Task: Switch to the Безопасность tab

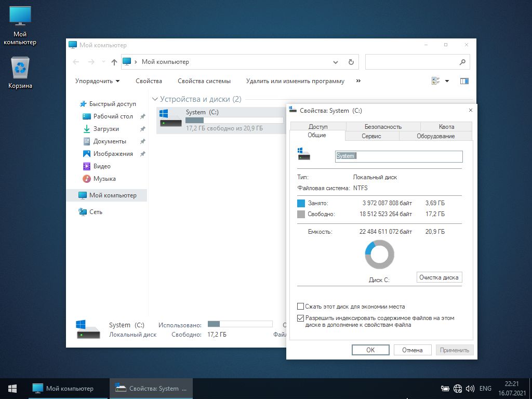Action: pos(383,126)
